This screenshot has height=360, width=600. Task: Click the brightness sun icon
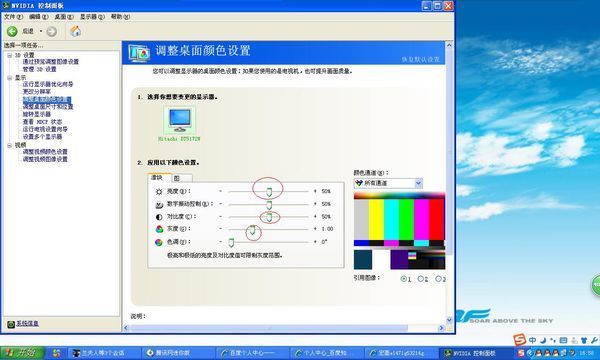pyautogui.click(x=159, y=192)
